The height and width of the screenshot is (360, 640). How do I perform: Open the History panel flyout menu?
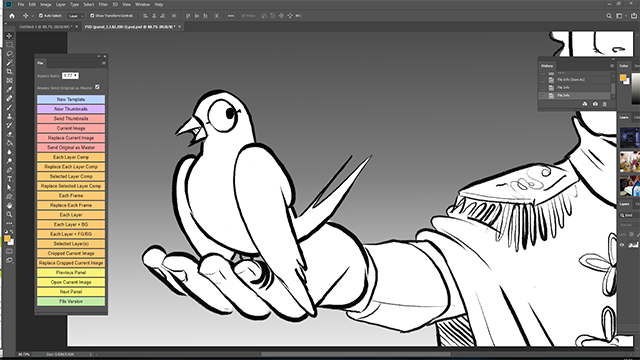point(612,66)
